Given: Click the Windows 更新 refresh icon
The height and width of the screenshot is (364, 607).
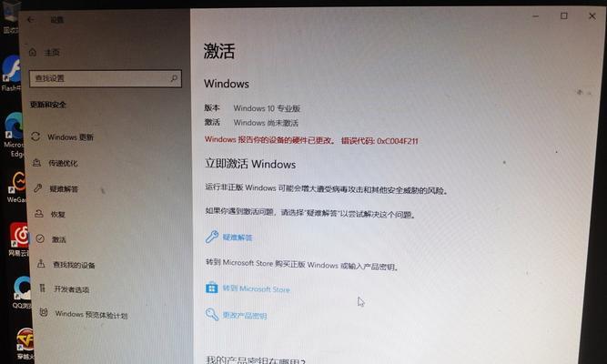Looking at the screenshot, I should 35,136.
